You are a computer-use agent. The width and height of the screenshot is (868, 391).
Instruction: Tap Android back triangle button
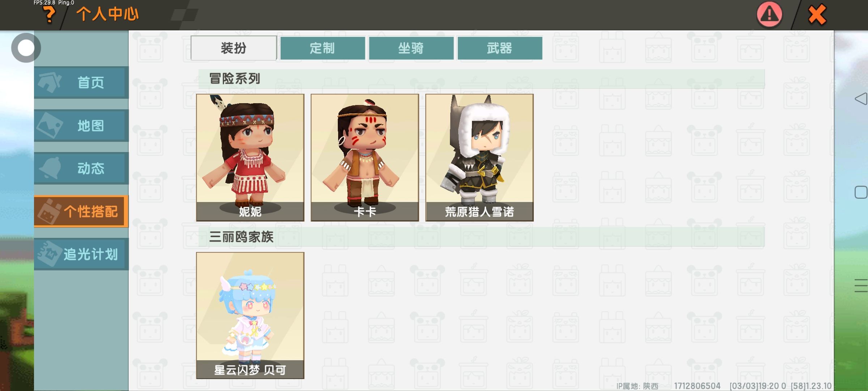click(x=861, y=99)
